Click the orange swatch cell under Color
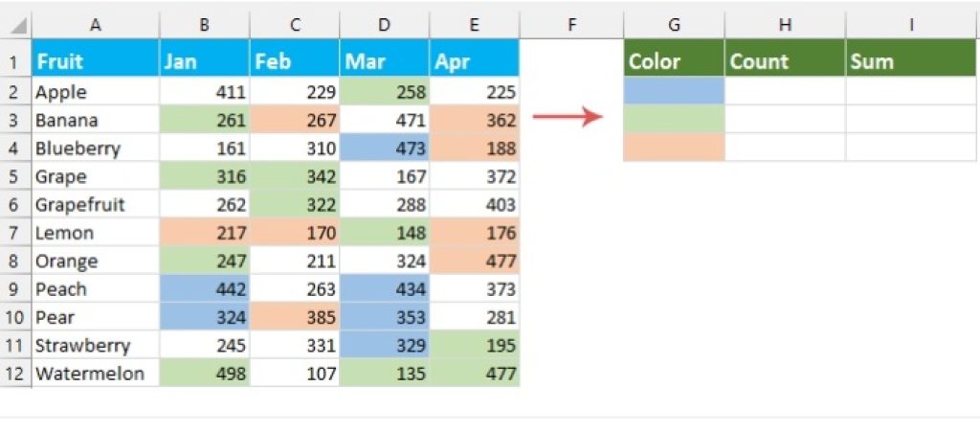980x432 pixels. point(674,148)
